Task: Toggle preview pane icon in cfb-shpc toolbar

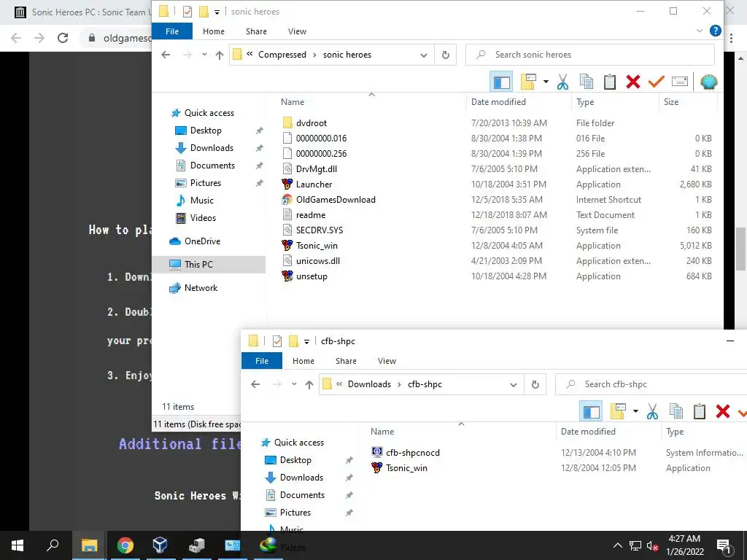Action: pyautogui.click(x=591, y=411)
